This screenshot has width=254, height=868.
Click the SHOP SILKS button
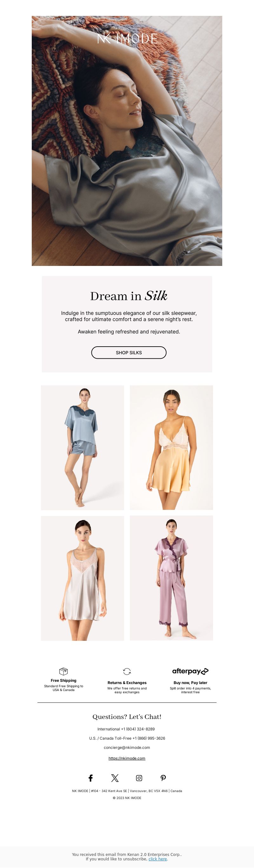(129, 352)
